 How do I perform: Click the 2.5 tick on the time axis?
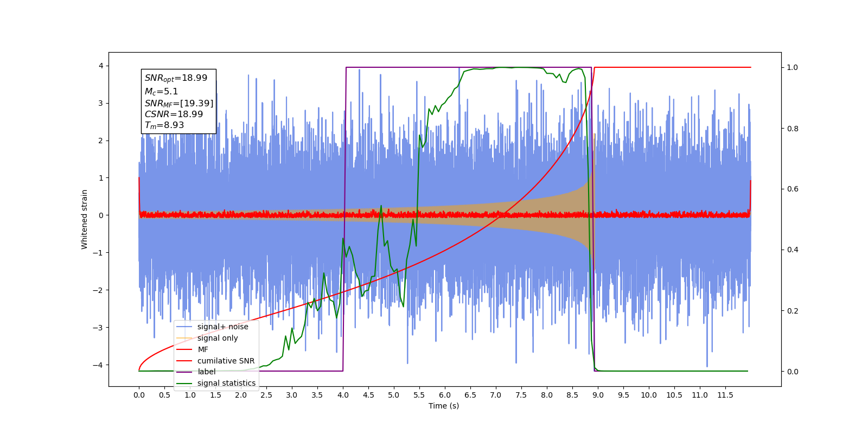coord(266,395)
